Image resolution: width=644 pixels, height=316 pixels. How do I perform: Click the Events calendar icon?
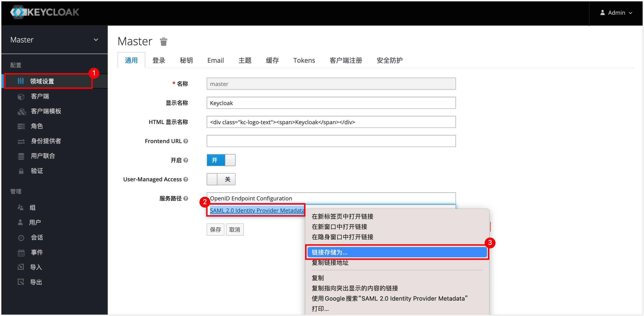click(x=21, y=253)
